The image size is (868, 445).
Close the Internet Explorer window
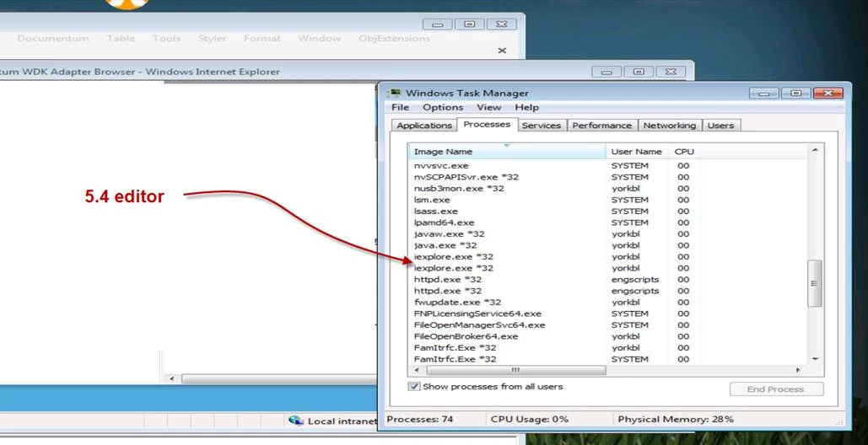tap(671, 72)
